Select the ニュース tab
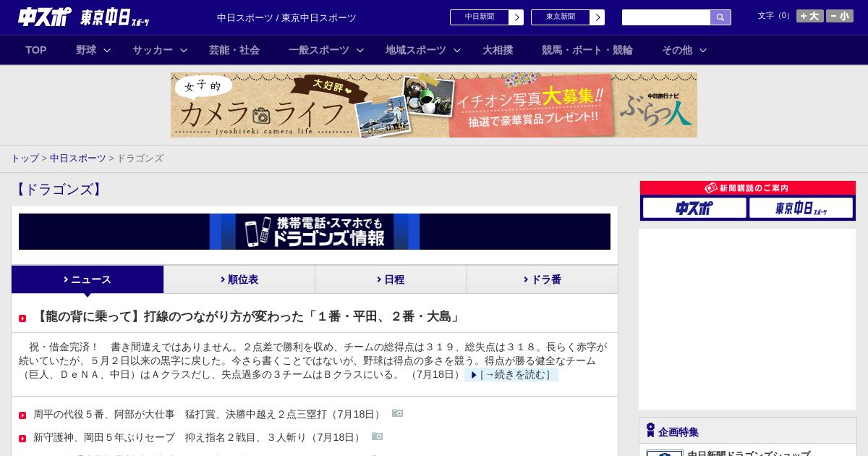 (88, 279)
